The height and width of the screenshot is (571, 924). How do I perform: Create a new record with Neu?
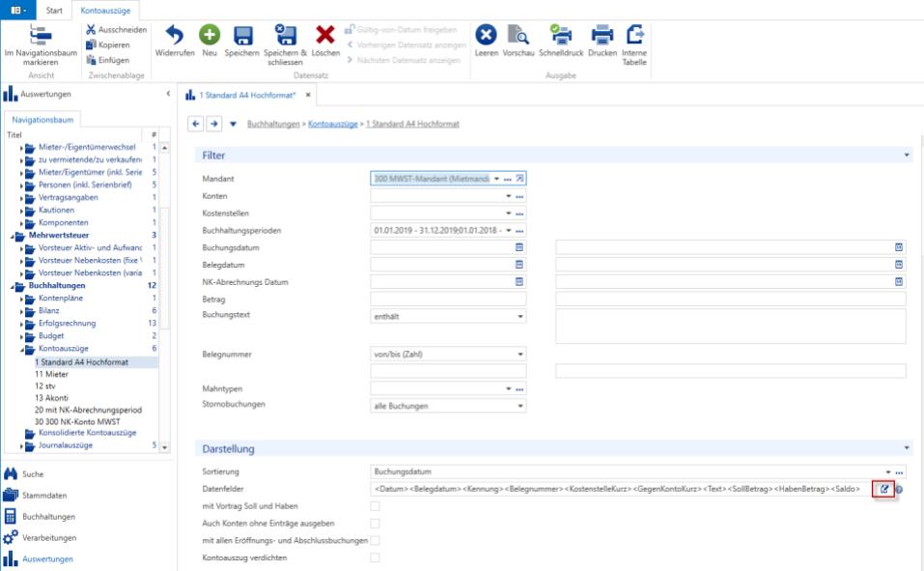210,36
